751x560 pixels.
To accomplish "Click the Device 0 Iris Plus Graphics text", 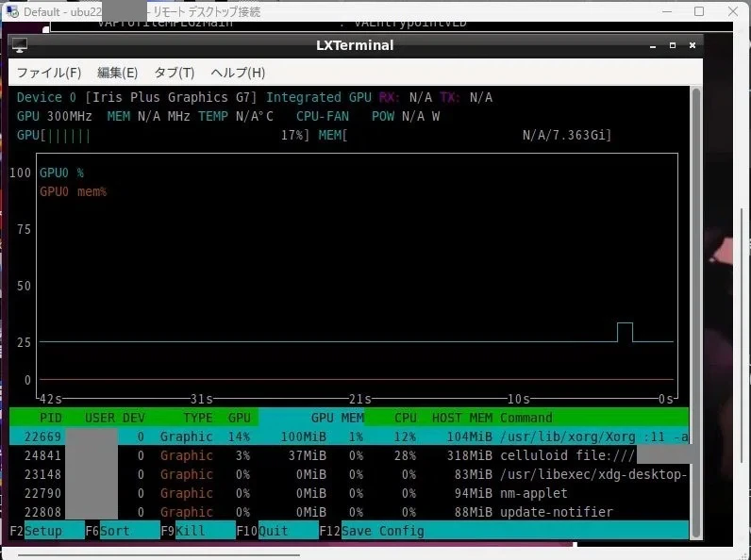I will click(137, 98).
